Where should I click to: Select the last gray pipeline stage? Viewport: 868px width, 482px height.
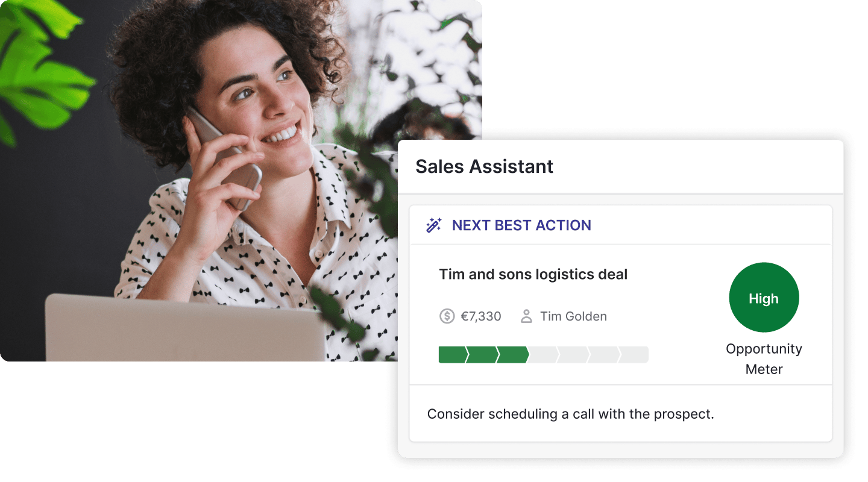pos(634,355)
